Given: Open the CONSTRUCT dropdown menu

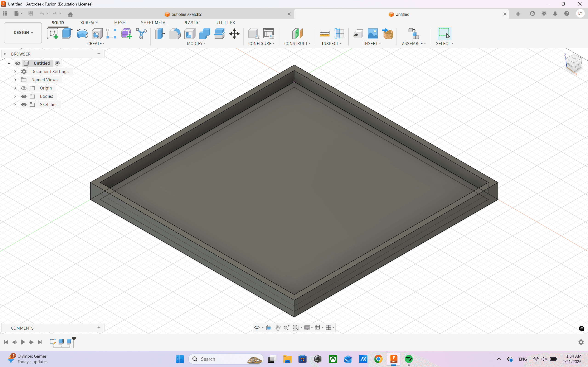Looking at the screenshot, I should [x=297, y=43].
